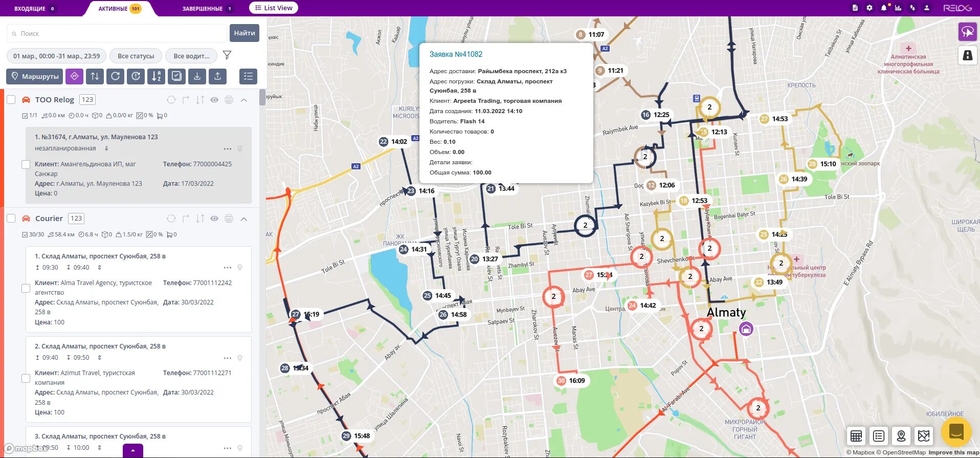The width and height of the screenshot is (980, 458).
Task: Activate lasso selection tool on map
Action: tap(967, 32)
